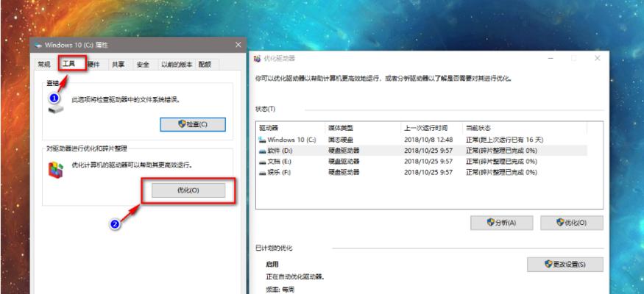Click the shield icon on 更改设置(S)

[x=548, y=264]
